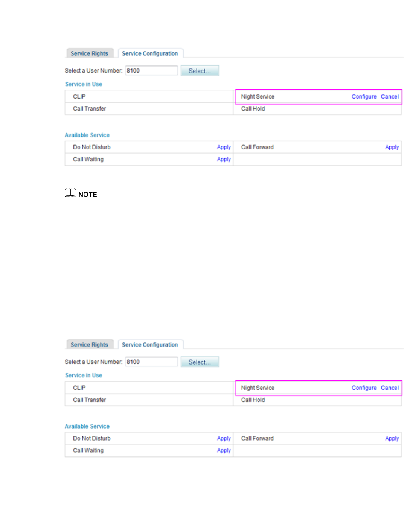Open the Service Rights tab in upper panel
Viewport: 404px width, 532px height.
(90, 53)
